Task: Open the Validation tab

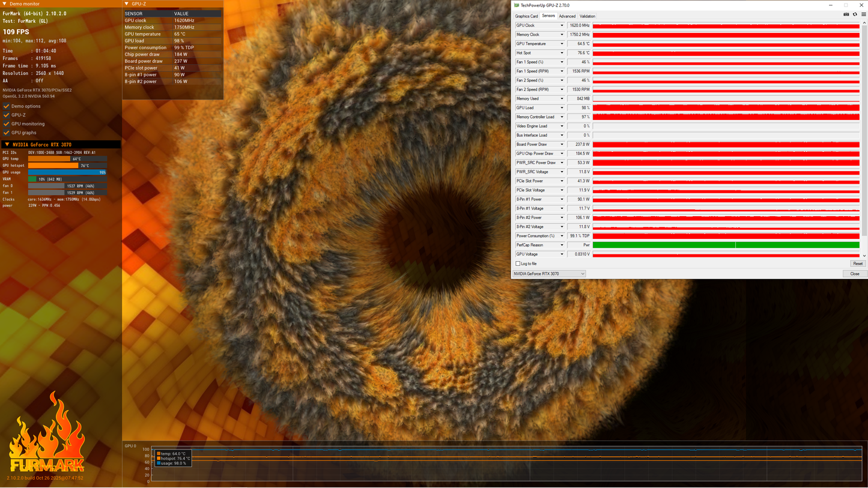Action: pos(587,16)
